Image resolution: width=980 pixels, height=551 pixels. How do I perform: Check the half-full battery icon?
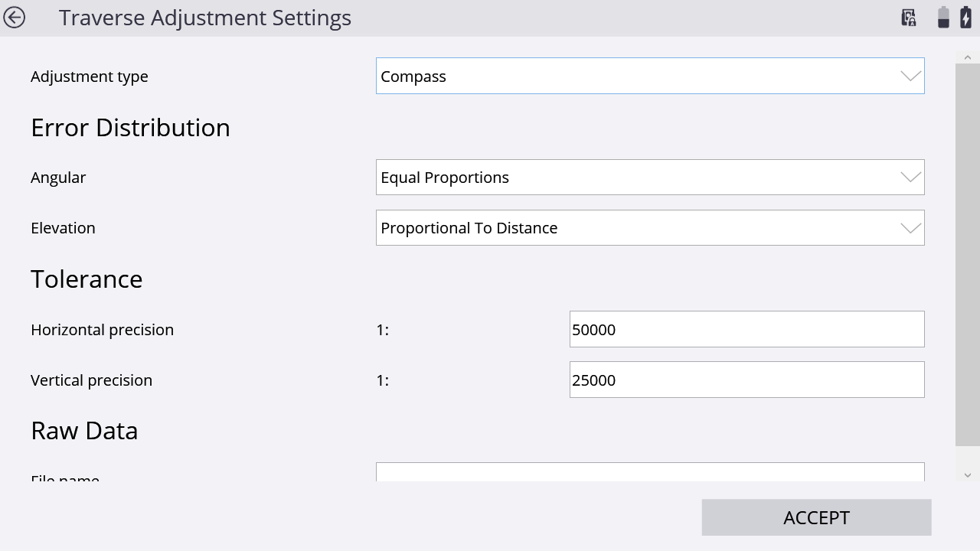943,18
